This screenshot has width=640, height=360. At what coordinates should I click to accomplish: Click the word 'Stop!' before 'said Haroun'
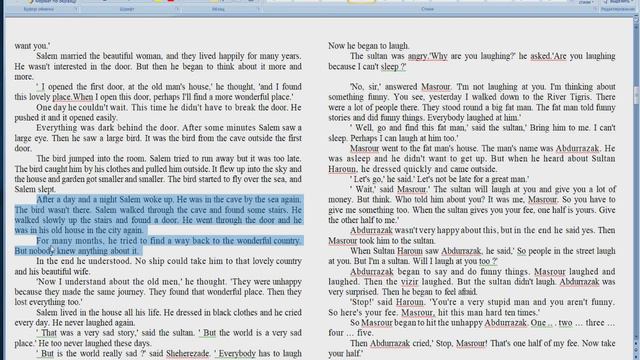tap(362, 302)
